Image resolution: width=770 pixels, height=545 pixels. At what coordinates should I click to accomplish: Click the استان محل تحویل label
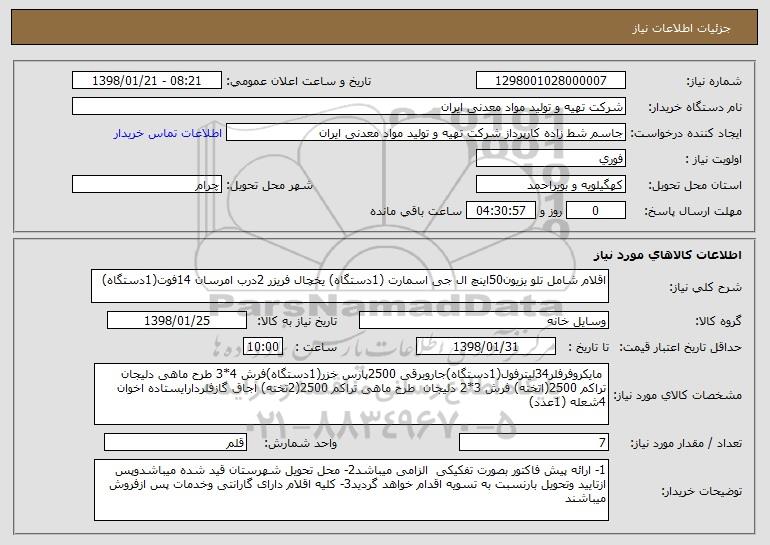click(695, 185)
